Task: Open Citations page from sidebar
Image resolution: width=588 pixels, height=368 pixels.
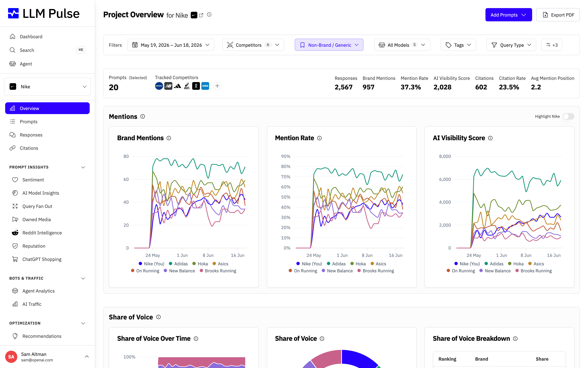Action: coord(47,148)
